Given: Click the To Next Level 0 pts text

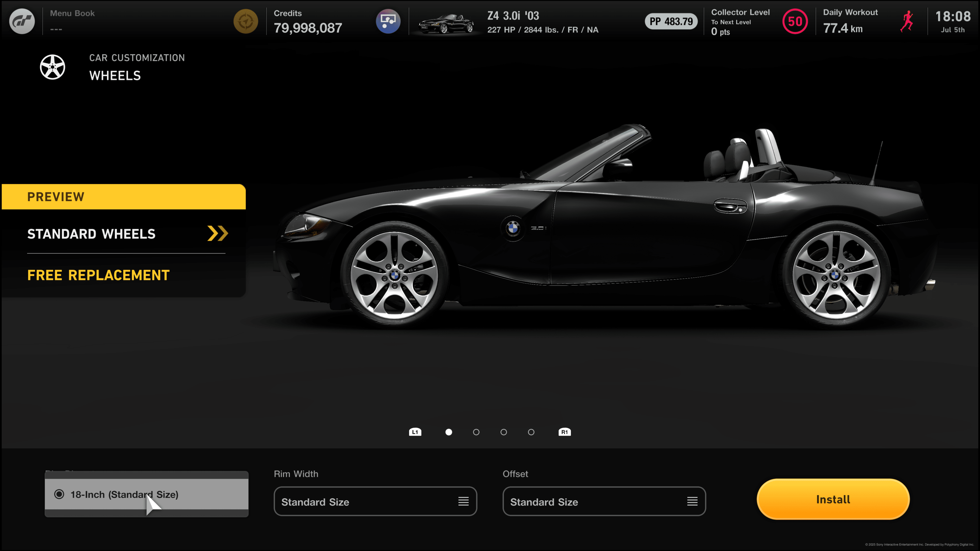Looking at the screenshot, I should [731, 27].
